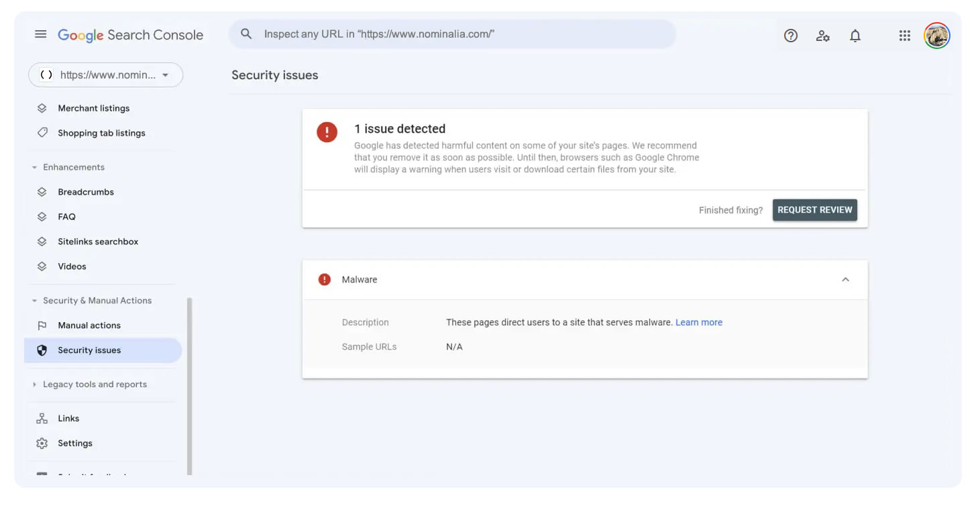Click the Malware heading text
The height and width of the screenshot is (506, 980).
[360, 279]
